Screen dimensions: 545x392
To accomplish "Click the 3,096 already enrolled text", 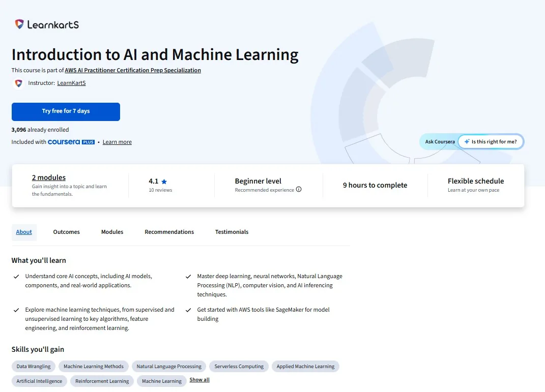I will (x=40, y=130).
